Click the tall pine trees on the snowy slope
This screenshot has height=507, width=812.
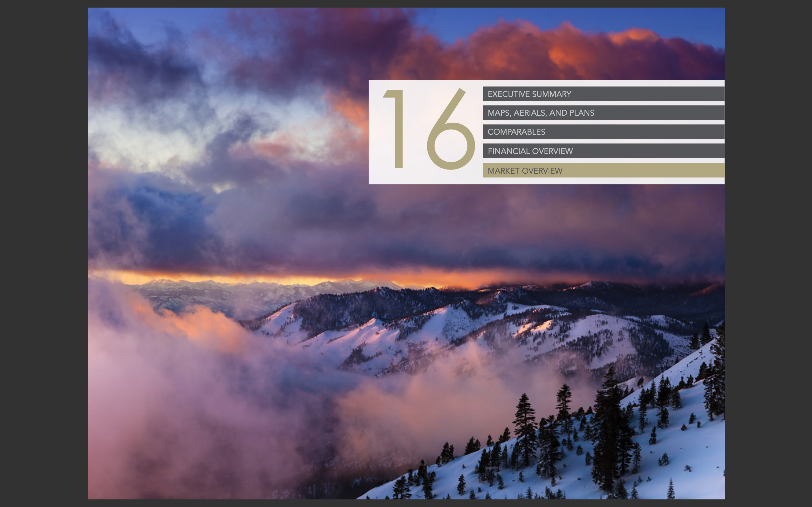(609, 433)
